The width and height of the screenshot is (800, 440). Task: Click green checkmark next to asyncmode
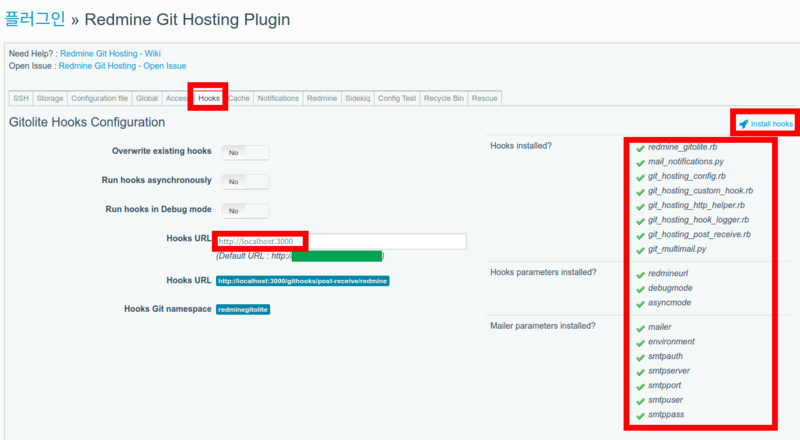coord(640,304)
